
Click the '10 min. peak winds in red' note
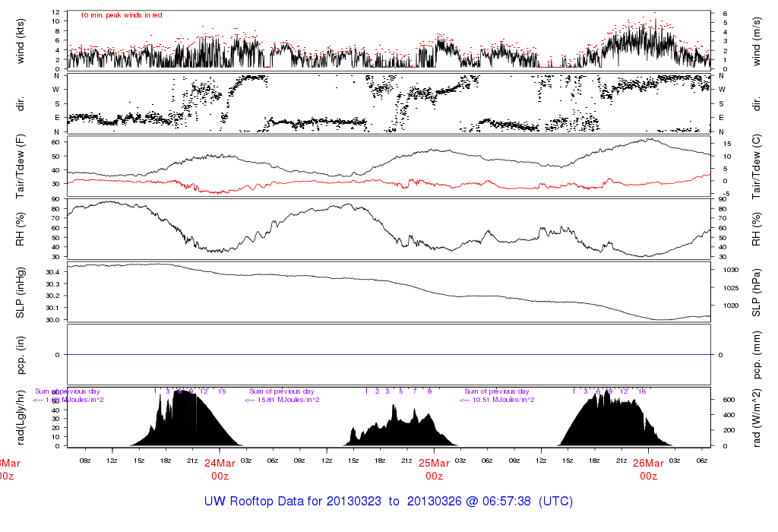121,15
